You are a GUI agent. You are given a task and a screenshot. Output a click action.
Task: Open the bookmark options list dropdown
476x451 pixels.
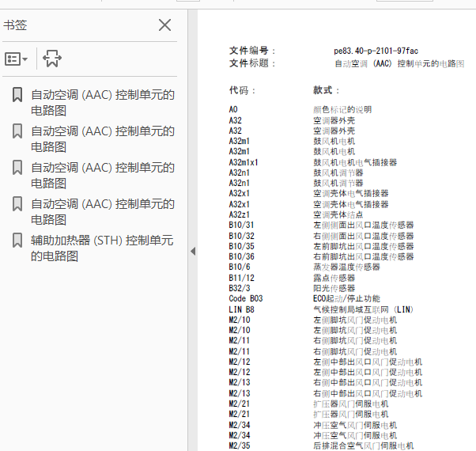(x=16, y=59)
